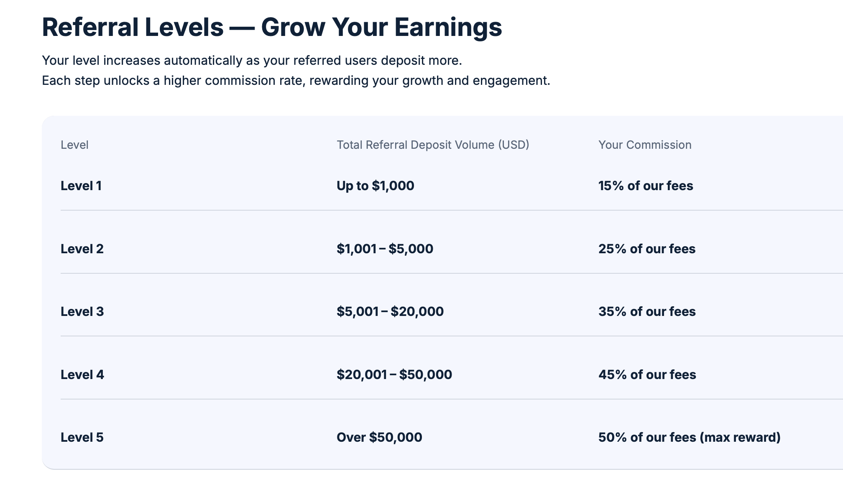
Task: Click the 'Your Commission' column header
Action: point(645,145)
